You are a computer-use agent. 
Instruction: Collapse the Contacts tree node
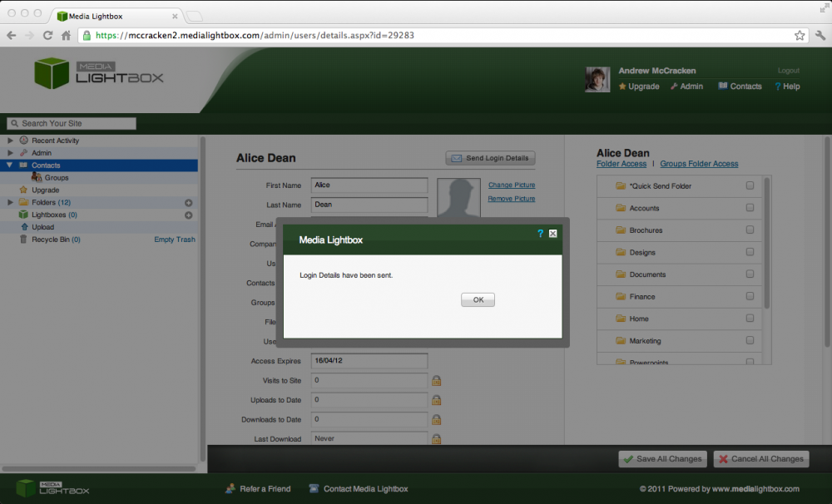click(11, 166)
